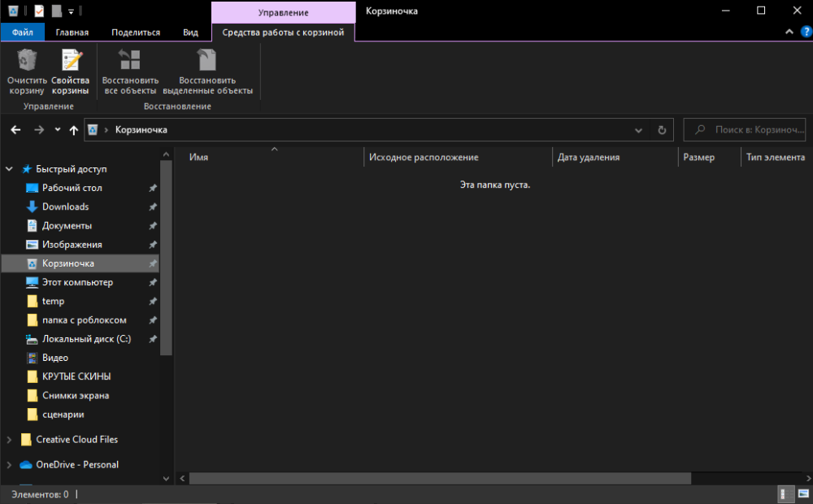This screenshot has width=813, height=504.
Task: Click Восстановить выделенные объекты
Action: (x=207, y=72)
